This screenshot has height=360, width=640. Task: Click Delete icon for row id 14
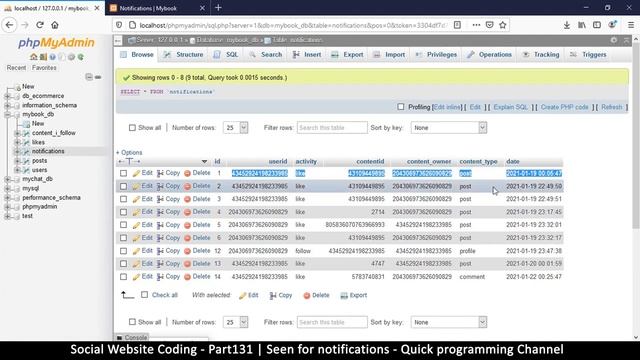(187, 277)
